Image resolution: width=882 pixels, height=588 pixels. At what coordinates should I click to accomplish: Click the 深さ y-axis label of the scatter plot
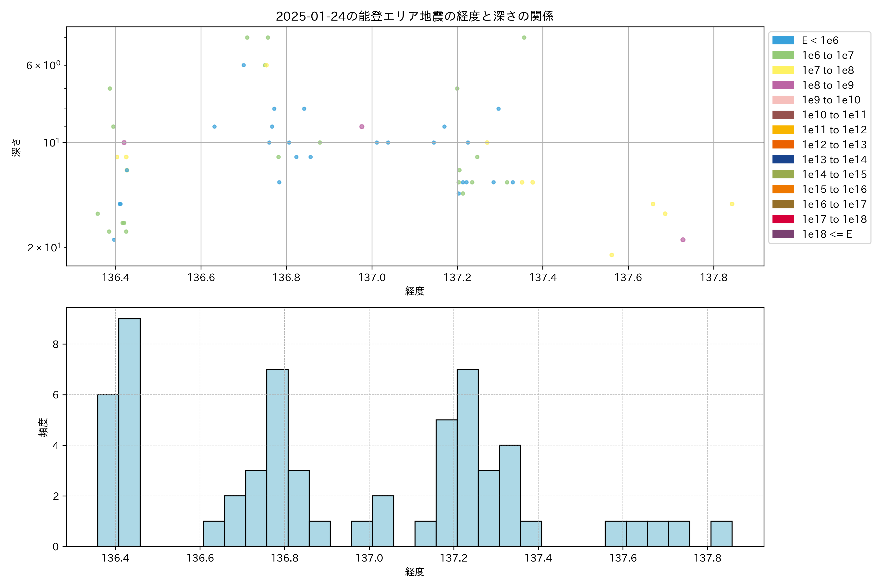(16, 147)
